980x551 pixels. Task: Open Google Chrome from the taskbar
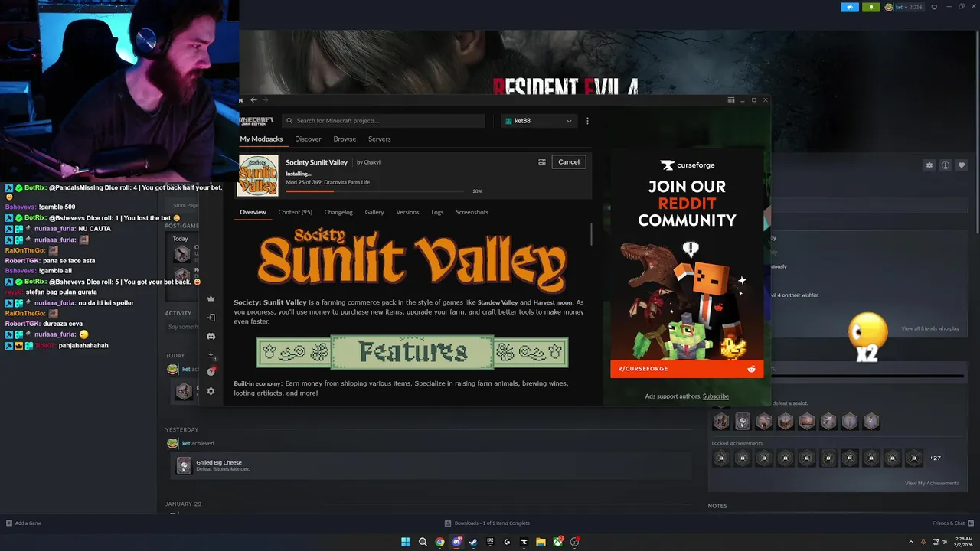coord(439,542)
